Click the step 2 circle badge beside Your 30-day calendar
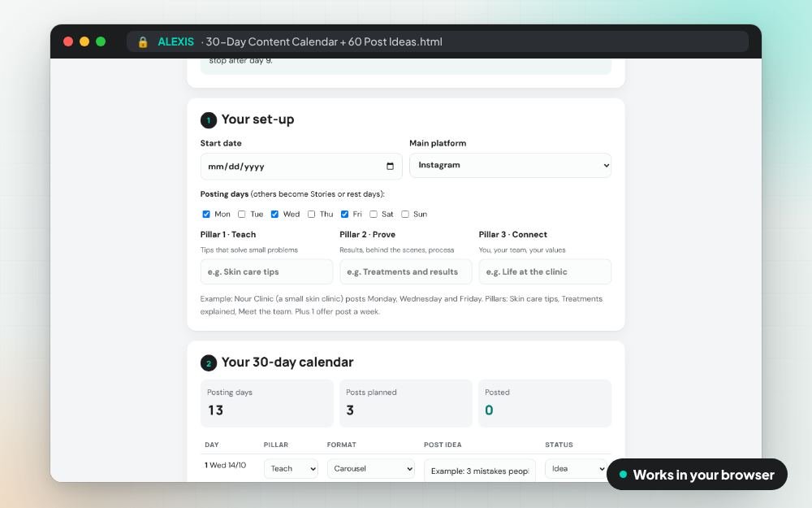 (208, 363)
